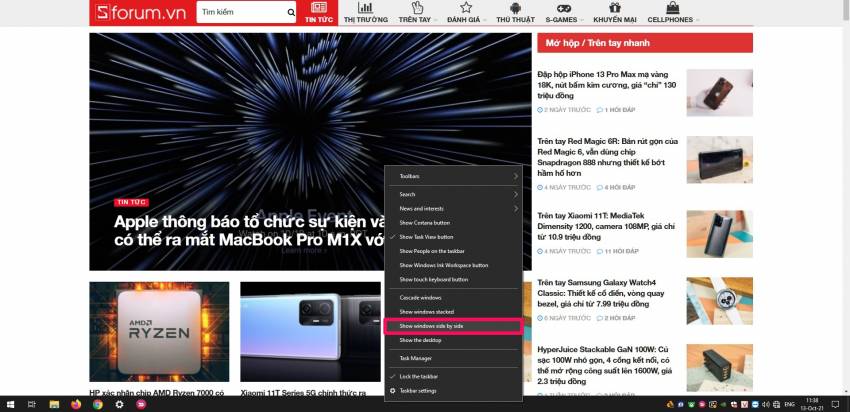This screenshot has width=850, height=412.
Task: Open the gold iPhone 13 thumbnail
Action: [x=719, y=93]
